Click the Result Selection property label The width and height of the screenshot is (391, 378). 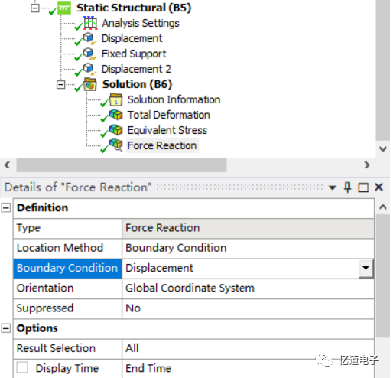(56, 348)
